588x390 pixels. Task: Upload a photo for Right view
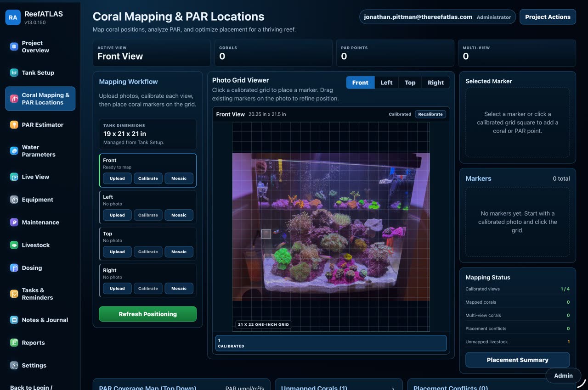117,289
